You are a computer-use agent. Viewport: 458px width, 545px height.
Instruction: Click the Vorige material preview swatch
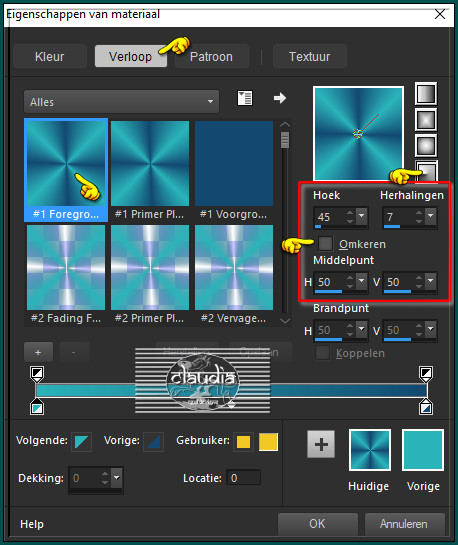click(423, 450)
